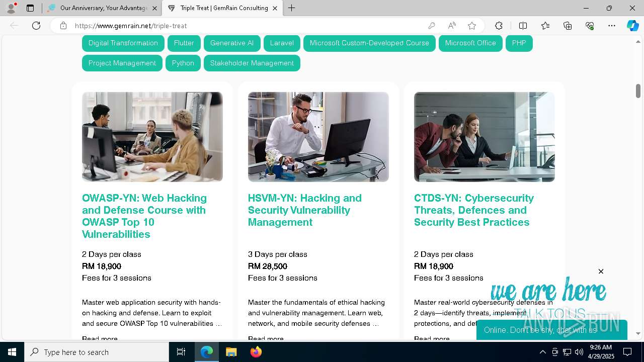Switch to Our Anniversary tab

(103, 8)
